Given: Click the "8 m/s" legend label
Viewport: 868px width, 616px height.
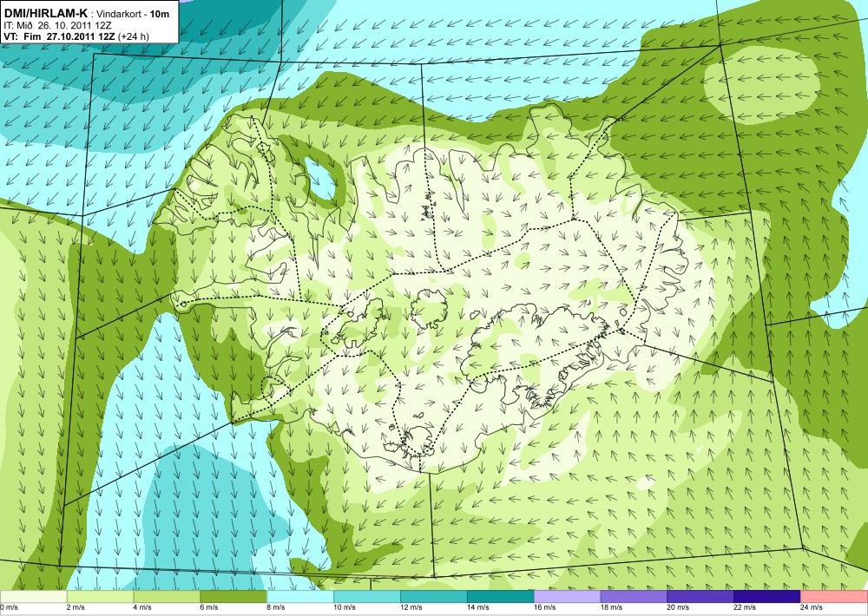Looking at the screenshot, I should coord(276,607).
